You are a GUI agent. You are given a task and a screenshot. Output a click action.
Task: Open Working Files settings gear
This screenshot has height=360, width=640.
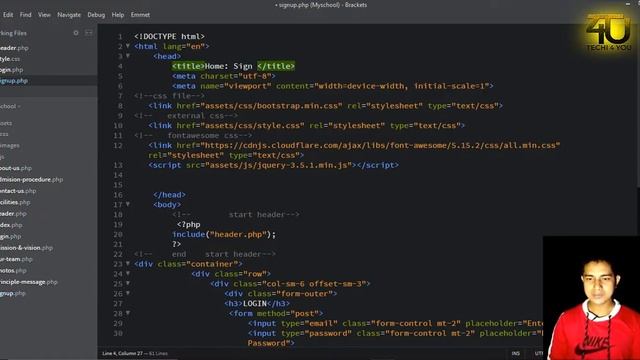pos(76,33)
